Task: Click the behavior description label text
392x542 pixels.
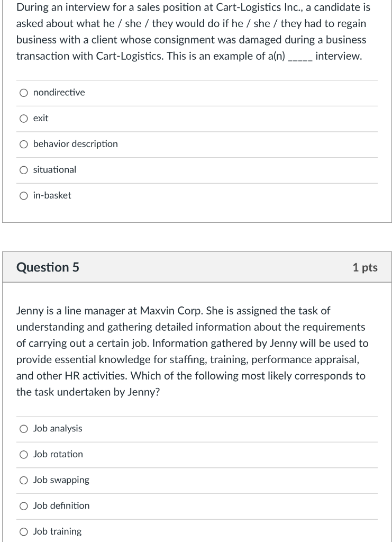Action: tap(75, 144)
